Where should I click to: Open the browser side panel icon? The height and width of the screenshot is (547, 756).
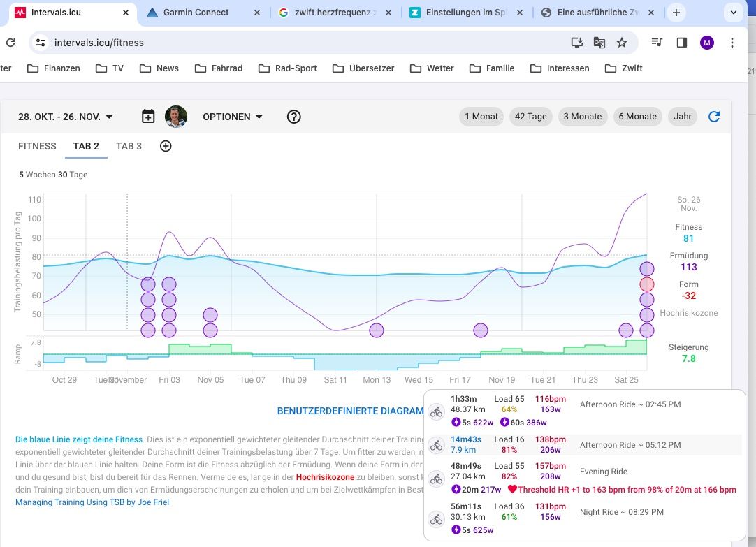pyautogui.click(x=681, y=43)
